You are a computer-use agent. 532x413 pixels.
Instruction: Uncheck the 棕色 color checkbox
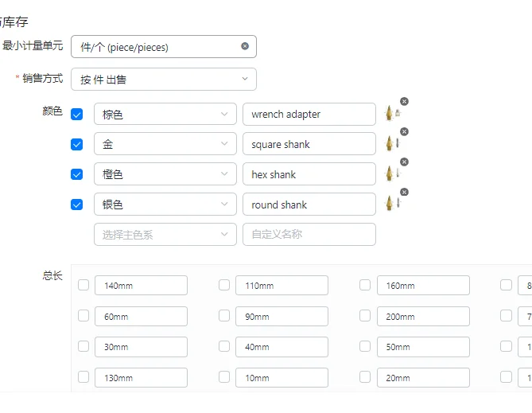click(76, 115)
